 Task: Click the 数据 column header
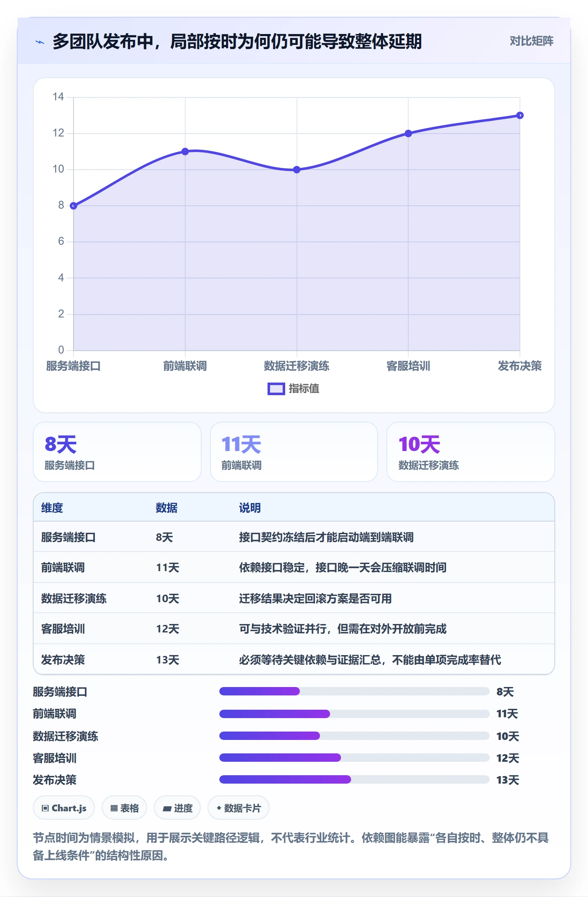click(167, 508)
